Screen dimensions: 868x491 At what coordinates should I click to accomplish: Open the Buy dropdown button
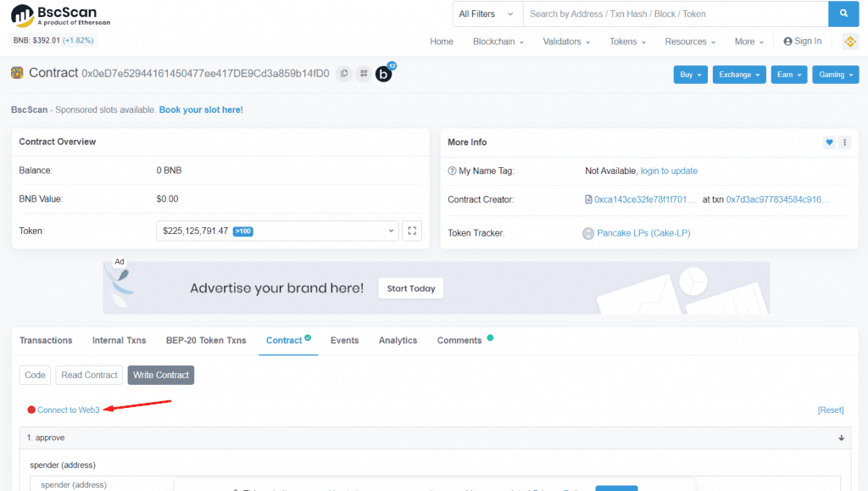690,75
